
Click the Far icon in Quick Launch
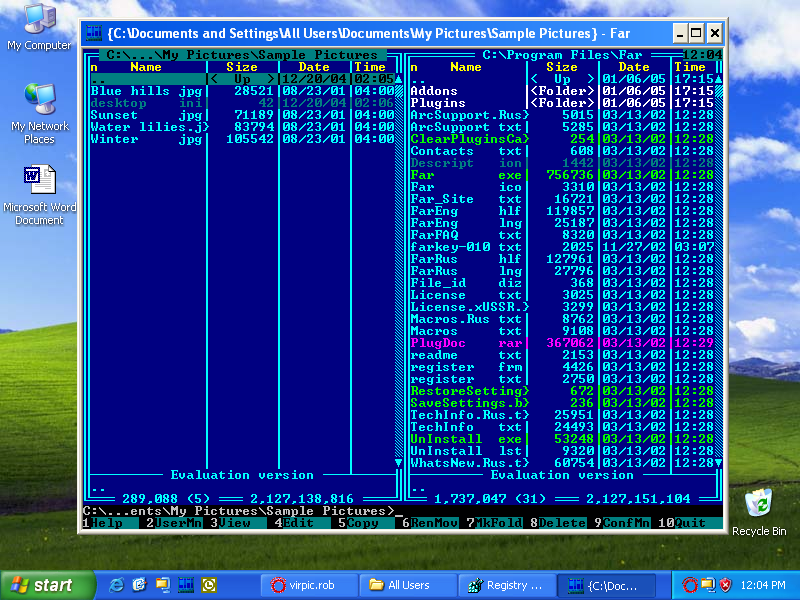coord(185,585)
